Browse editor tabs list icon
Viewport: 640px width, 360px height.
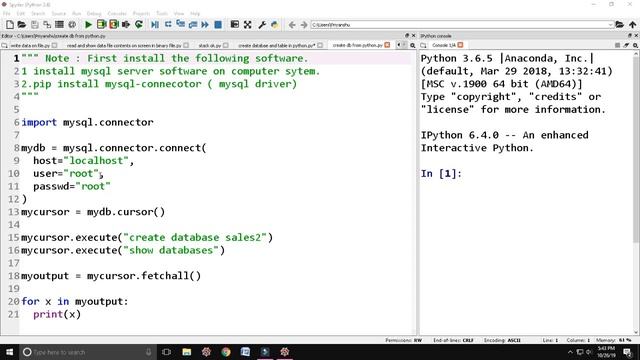click(x=4, y=45)
